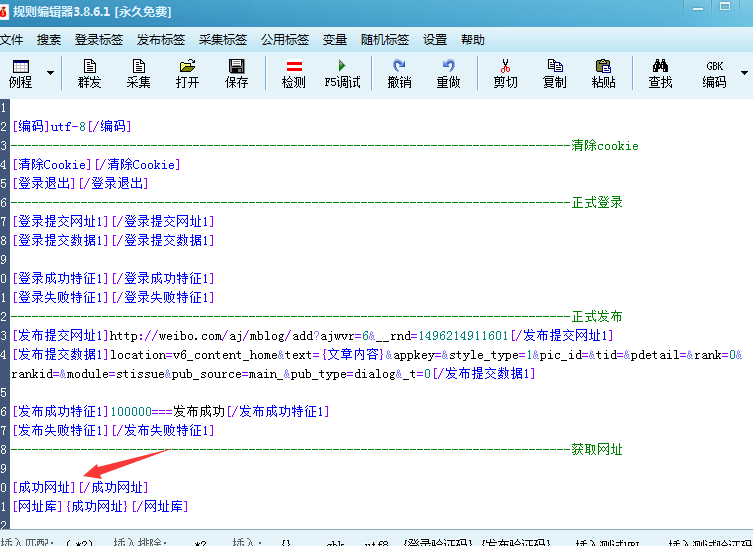Place cursor in the [成功网址] line
Viewport: 753px width, 546px height.
[80, 487]
